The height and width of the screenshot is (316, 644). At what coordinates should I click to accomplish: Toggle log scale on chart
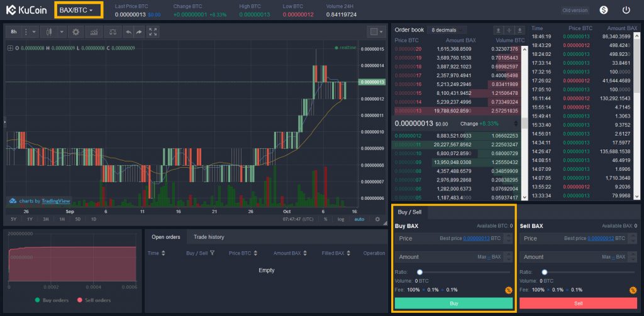point(340,219)
